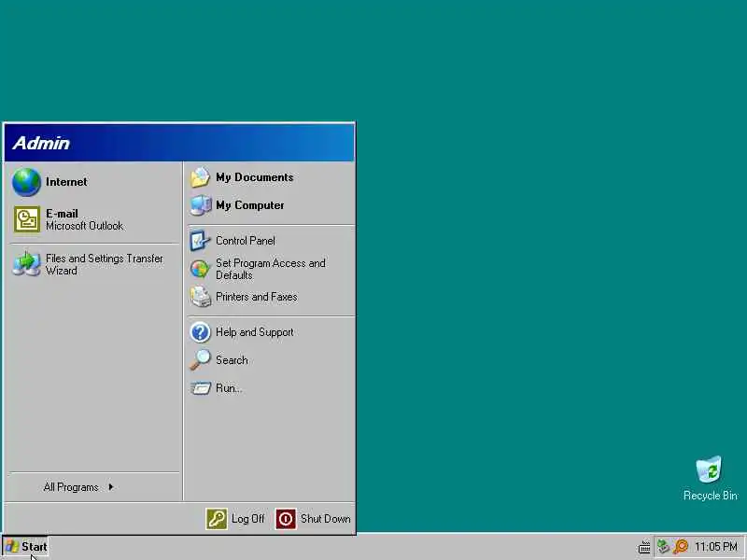Click the Help and Support label

click(x=254, y=332)
